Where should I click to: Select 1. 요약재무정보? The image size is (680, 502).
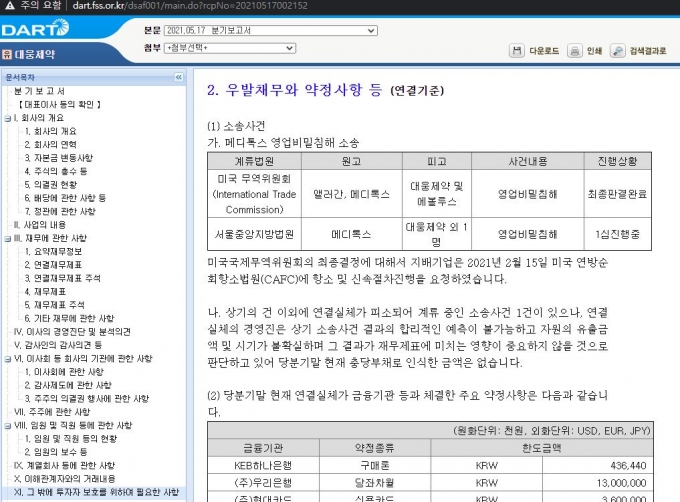coord(53,251)
